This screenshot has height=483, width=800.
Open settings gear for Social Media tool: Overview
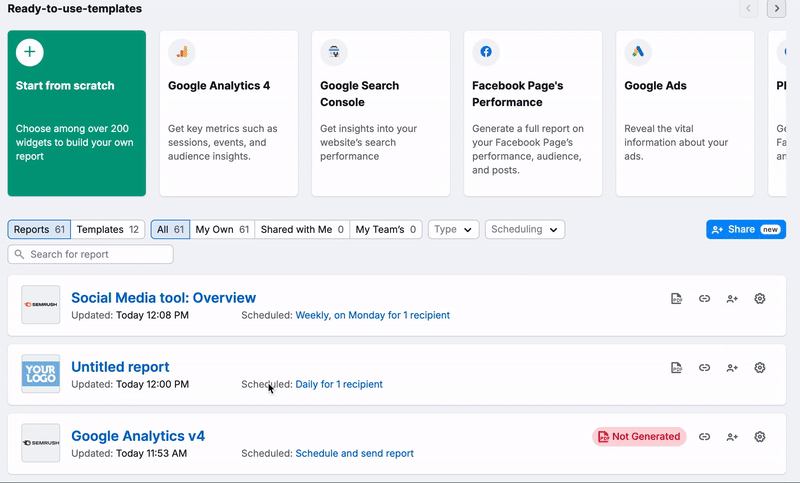pos(760,299)
